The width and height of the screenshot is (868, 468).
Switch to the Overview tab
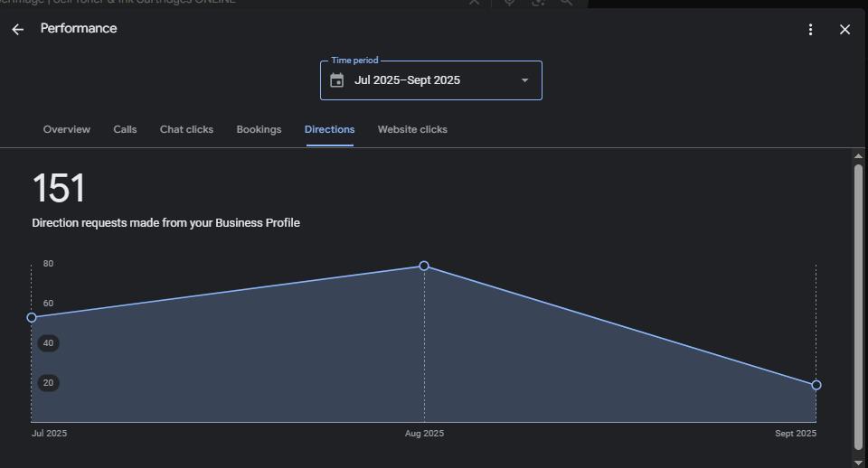tap(67, 129)
